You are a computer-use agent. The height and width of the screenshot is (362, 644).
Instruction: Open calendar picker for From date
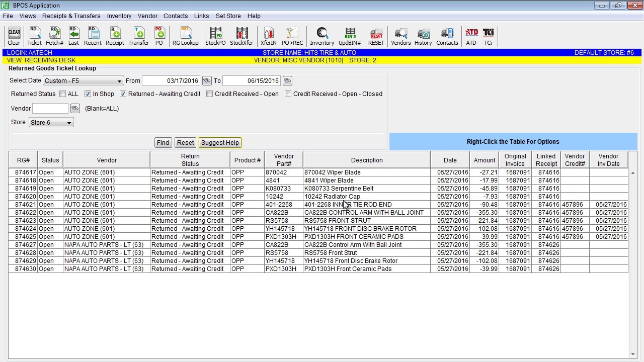(207, 81)
